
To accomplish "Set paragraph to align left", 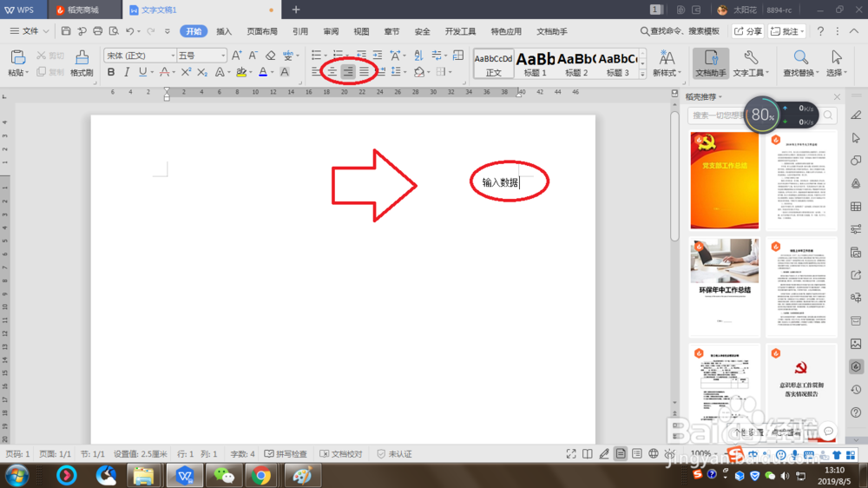I will point(316,71).
